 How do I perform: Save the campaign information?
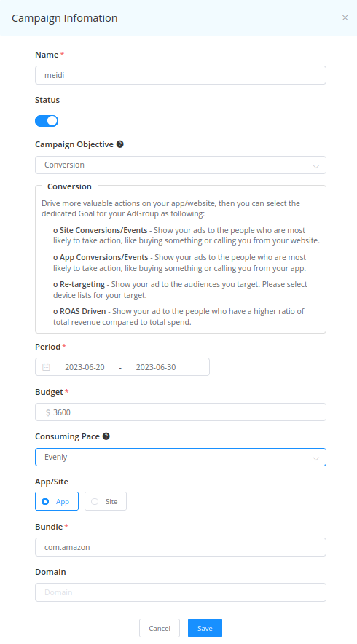coord(205,628)
